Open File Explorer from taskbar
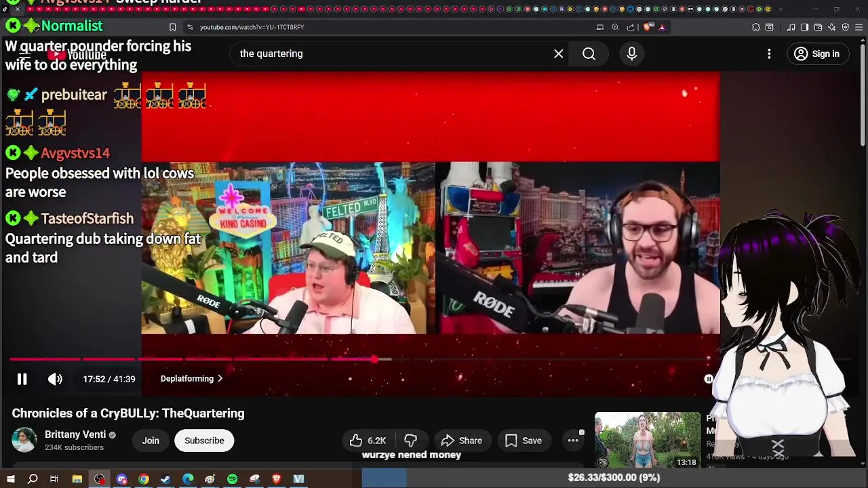868x488 pixels. click(77, 479)
